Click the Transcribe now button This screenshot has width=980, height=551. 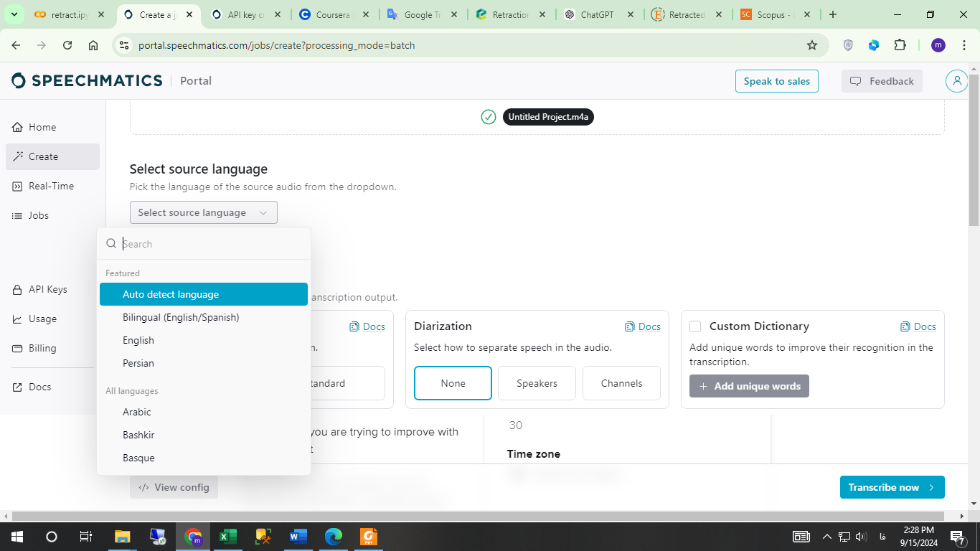click(892, 487)
